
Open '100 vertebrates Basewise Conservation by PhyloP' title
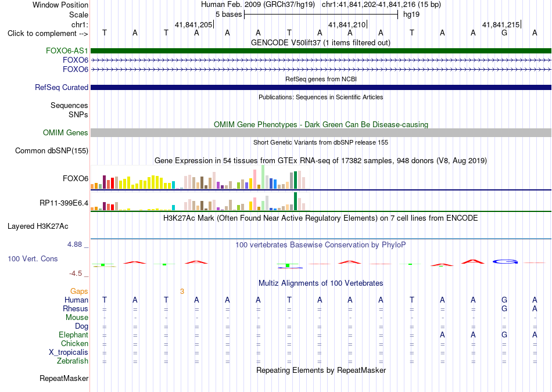tap(321, 245)
